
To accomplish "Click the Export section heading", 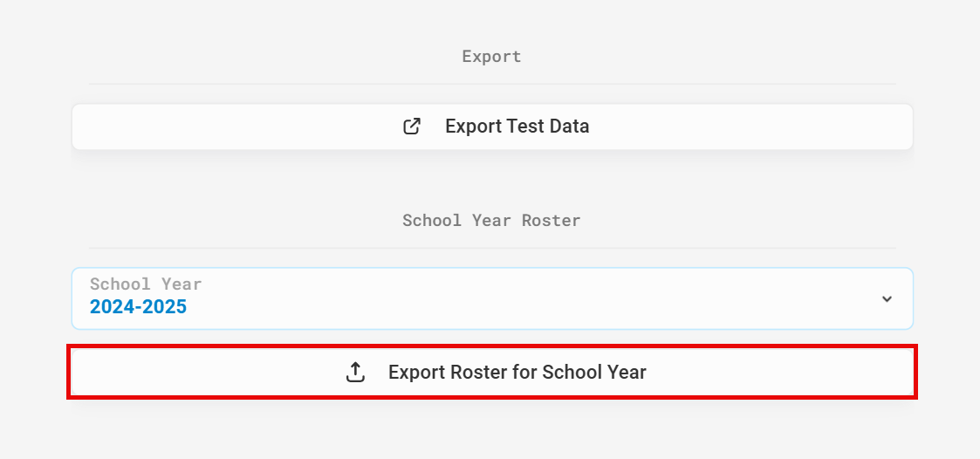I will (492, 56).
